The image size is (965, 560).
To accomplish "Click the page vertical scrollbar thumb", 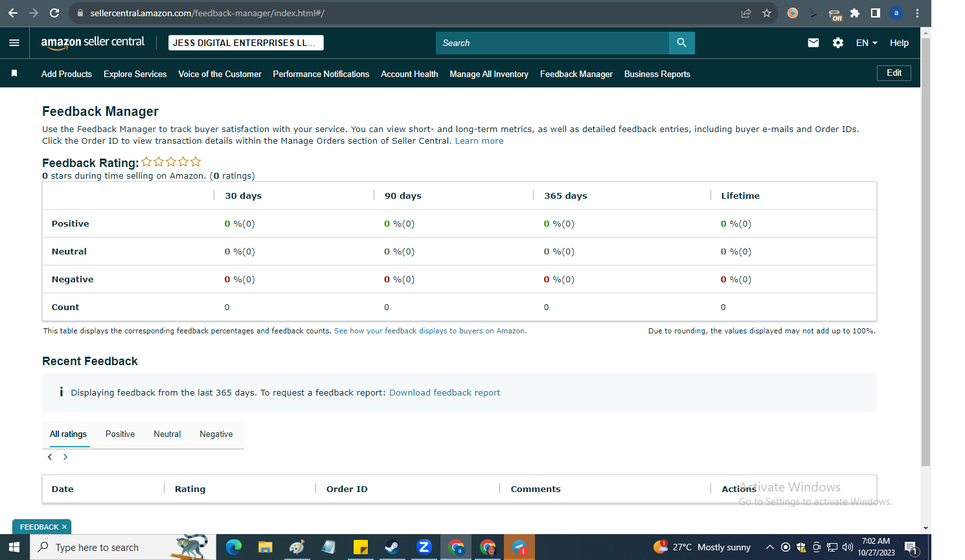I will tap(926, 252).
